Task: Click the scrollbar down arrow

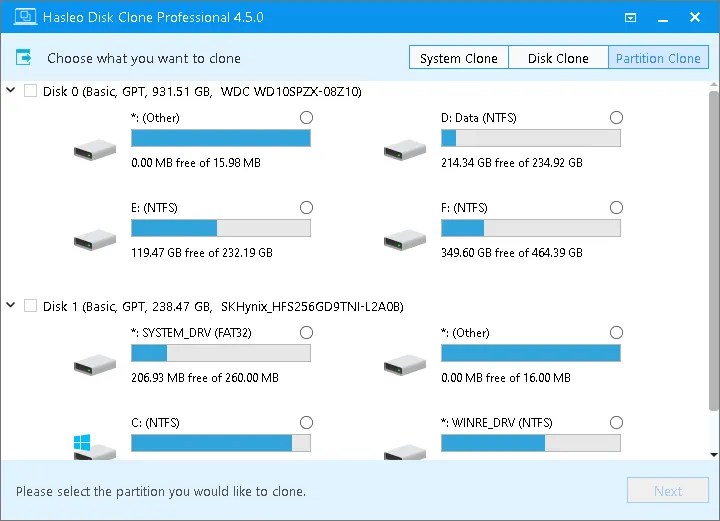Action: click(x=713, y=455)
